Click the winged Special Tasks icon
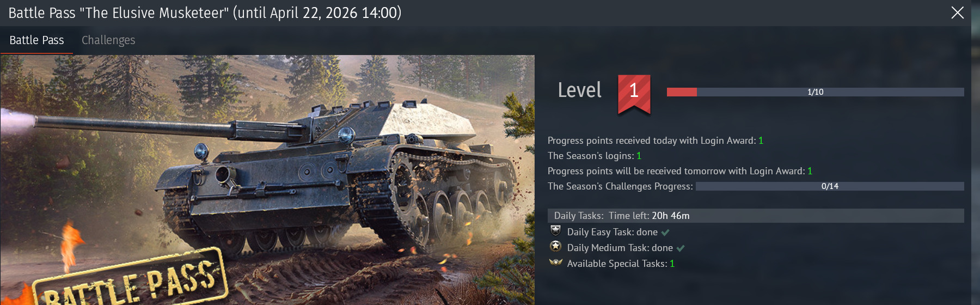This screenshot has height=305, width=980. (555, 263)
